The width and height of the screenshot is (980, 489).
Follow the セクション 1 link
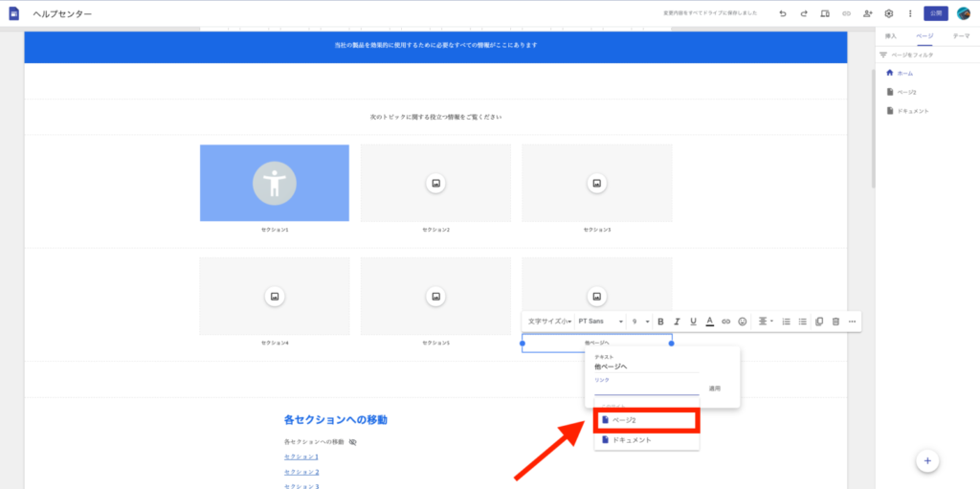tap(301, 457)
